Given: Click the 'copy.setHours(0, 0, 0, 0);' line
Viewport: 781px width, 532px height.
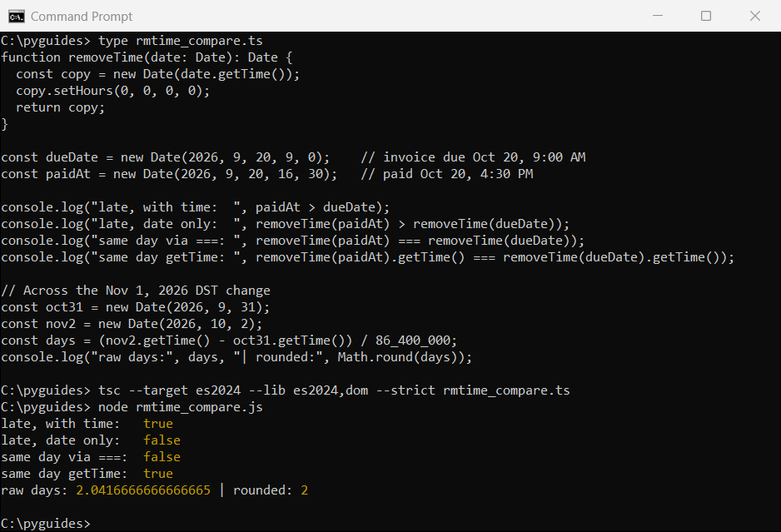Looking at the screenshot, I should point(113,91).
